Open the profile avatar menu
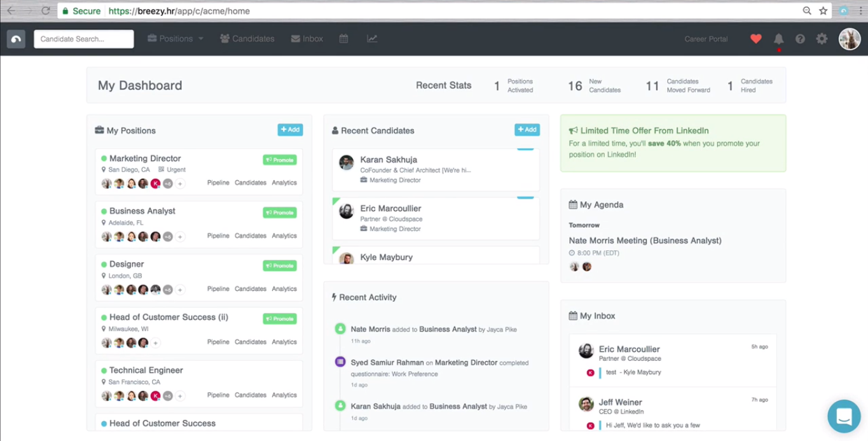The image size is (868, 441). [x=850, y=39]
